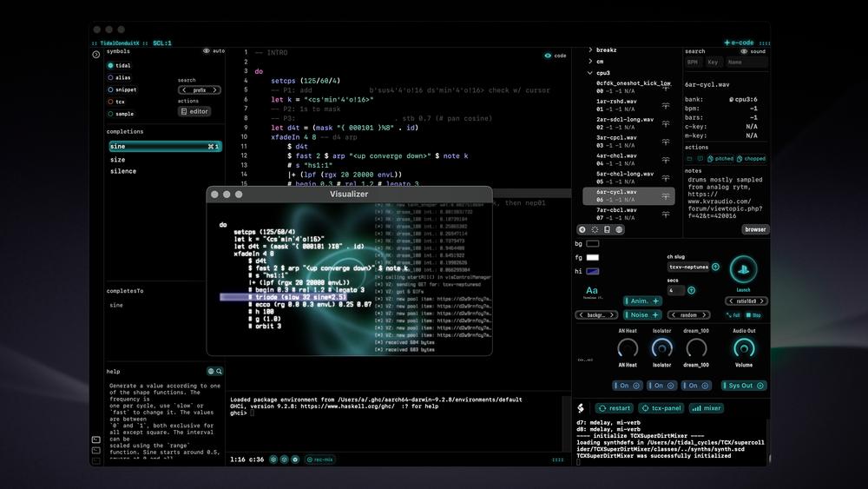
Task: Toggle the auto eye icon in symbols panel
Action: pyautogui.click(x=206, y=51)
